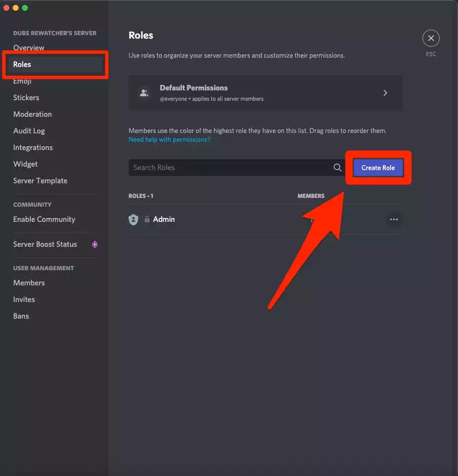Screen dimensions: 458x476
Task: Expand Default Permissions with the chevron arrow
Action: (385, 92)
